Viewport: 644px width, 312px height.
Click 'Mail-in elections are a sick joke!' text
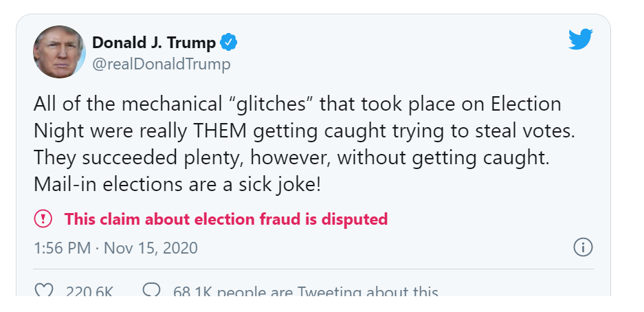pos(177,186)
